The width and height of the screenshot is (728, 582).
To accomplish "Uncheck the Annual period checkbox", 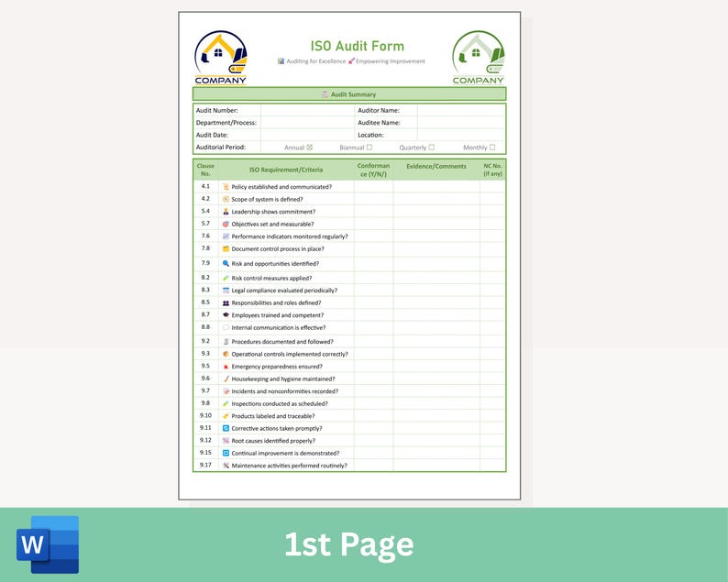I will coord(310,148).
